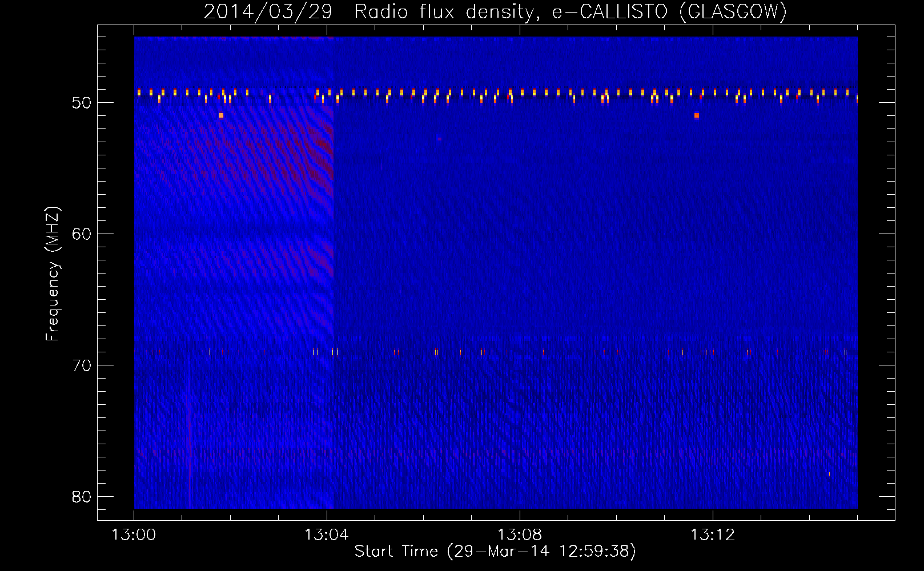This screenshot has height=571, width=924.
Task: Select the 13:12 time tick label
Action: coord(713,535)
